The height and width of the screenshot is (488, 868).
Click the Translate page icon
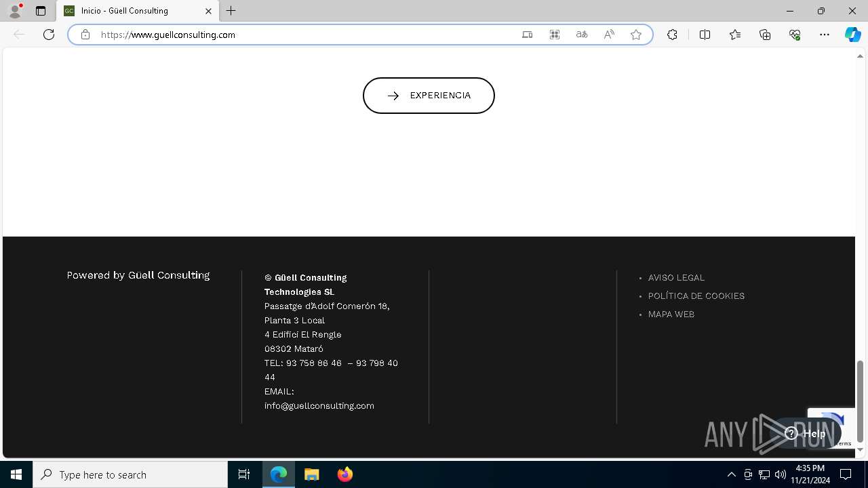point(582,35)
